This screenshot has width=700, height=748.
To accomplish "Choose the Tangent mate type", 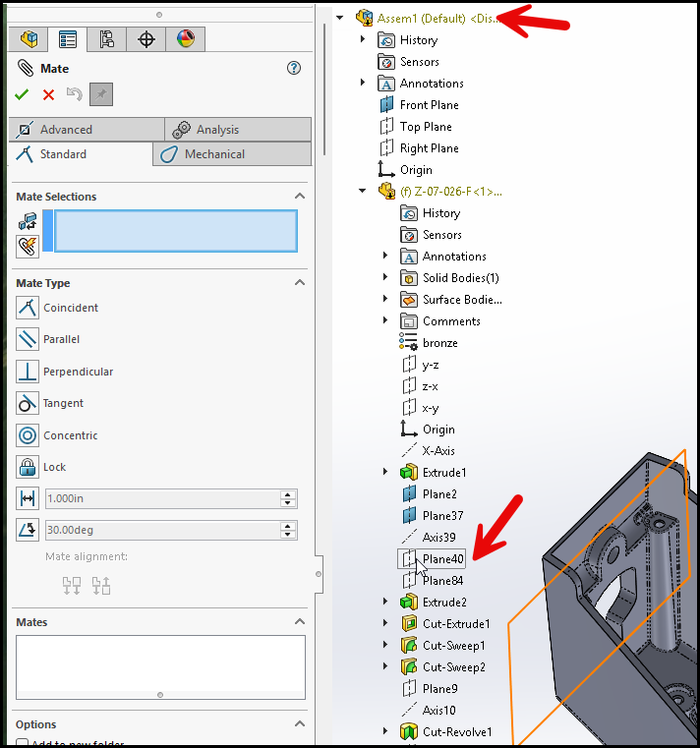I will 28,403.
